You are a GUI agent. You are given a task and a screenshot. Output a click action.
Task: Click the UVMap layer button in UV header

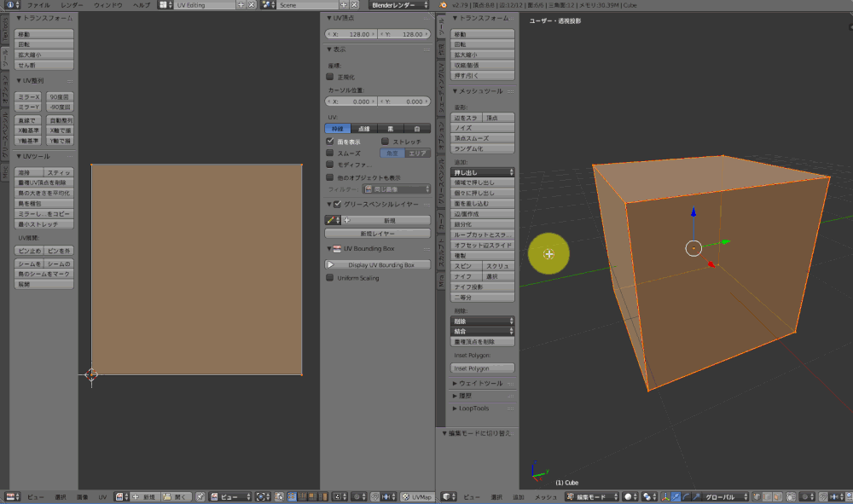[416, 496]
